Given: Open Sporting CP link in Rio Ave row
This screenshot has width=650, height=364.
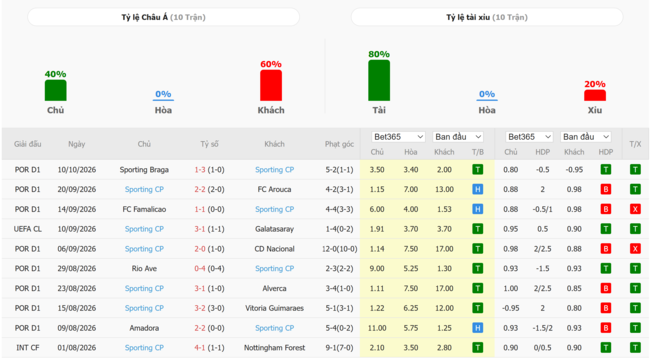Looking at the screenshot, I should click(274, 269).
